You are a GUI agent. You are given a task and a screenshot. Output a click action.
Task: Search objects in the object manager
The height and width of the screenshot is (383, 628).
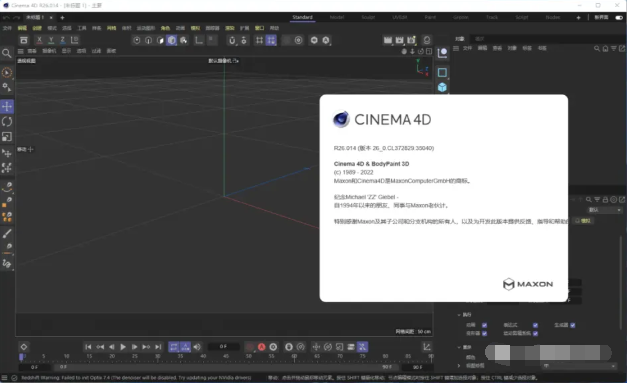pos(597,48)
